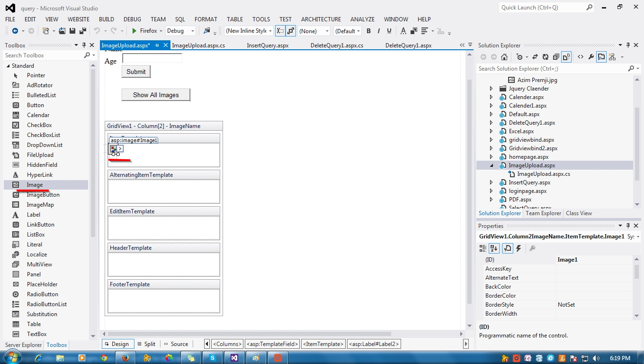Toggle Preview Selected Items in Solution Explorer
The image size is (644, 364).
pos(601,57)
